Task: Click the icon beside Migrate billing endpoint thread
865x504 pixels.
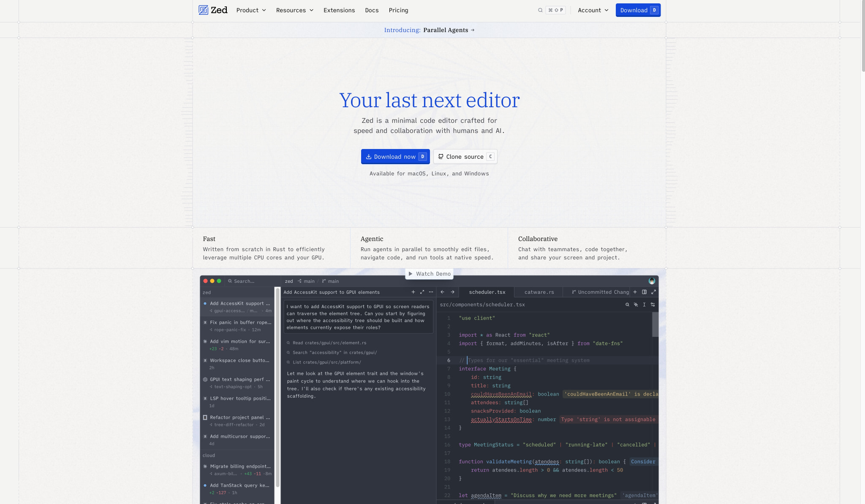Action: tap(205, 466)
